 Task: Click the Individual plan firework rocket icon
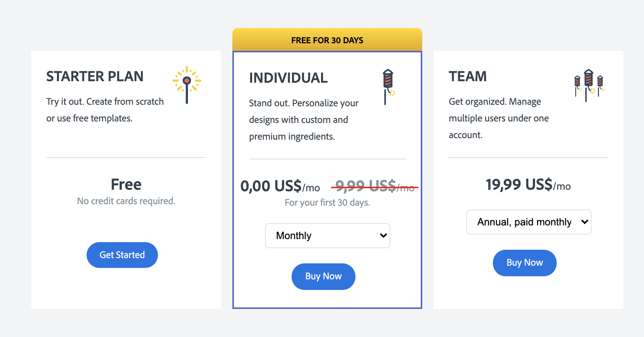389,87
